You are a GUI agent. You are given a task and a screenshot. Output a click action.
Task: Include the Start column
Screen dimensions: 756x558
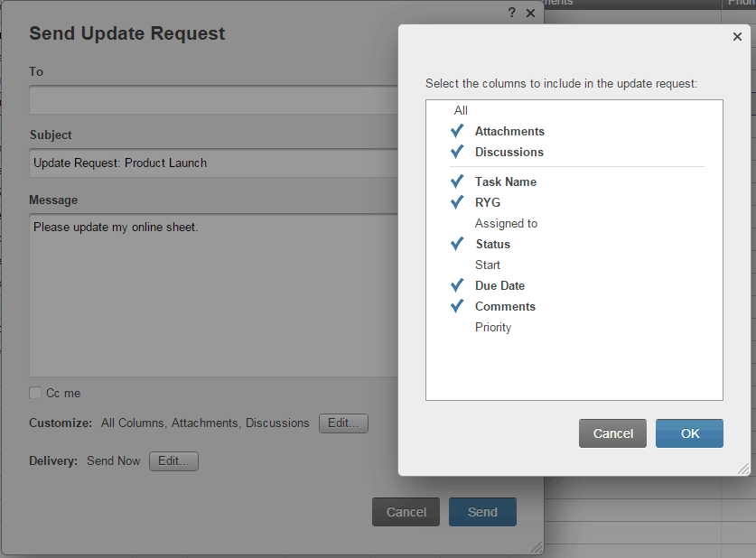(488, 265)
